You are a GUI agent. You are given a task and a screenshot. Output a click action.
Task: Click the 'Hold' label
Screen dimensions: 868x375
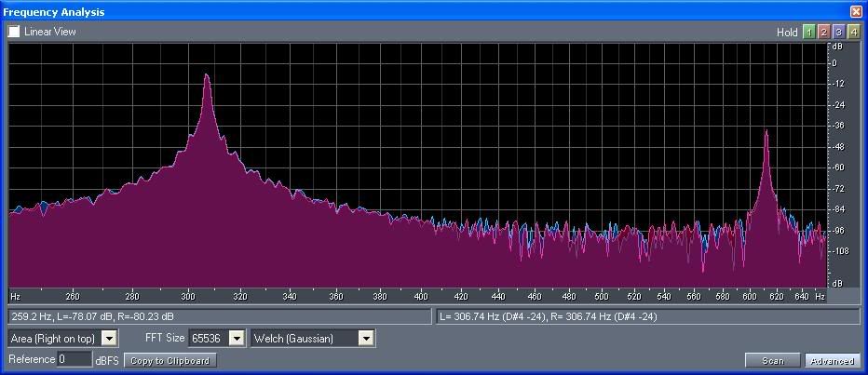(787, 32)
